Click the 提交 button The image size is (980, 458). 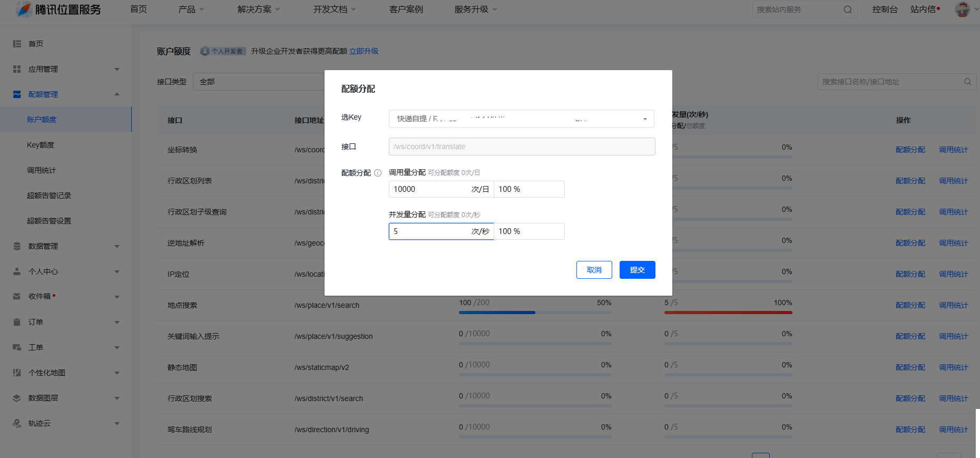pos(637,270)
